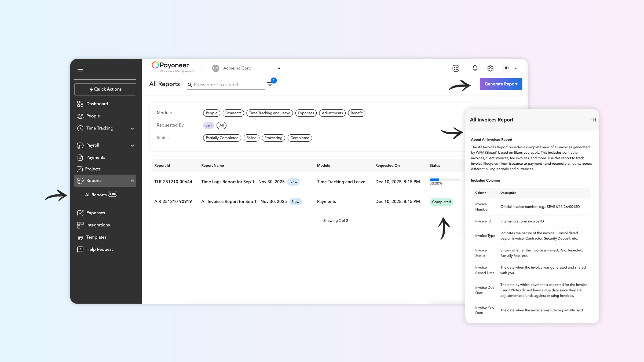Screen dimensions: 644x362
Task: Toggle the Expenses module filter chip
Action: (306, 113)
